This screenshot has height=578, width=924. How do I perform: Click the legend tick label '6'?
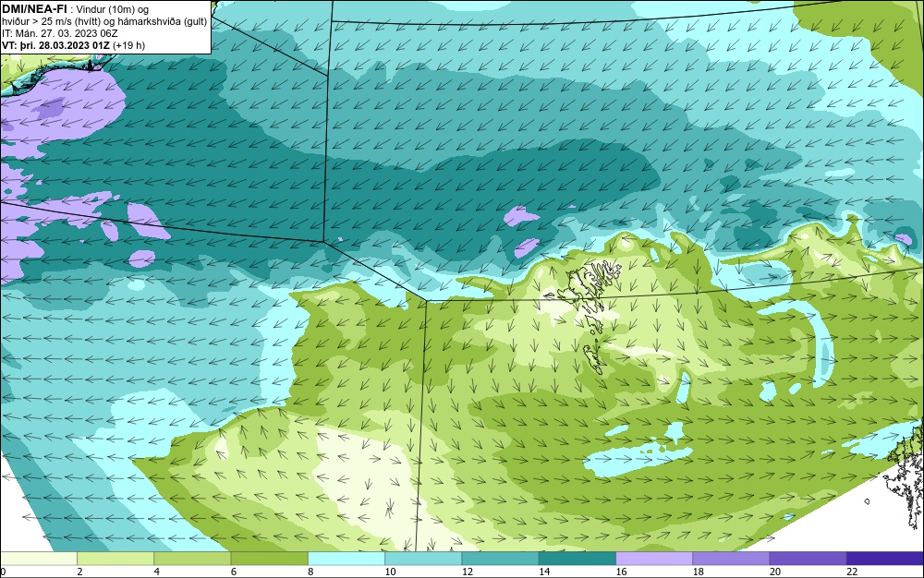[234, 572]
